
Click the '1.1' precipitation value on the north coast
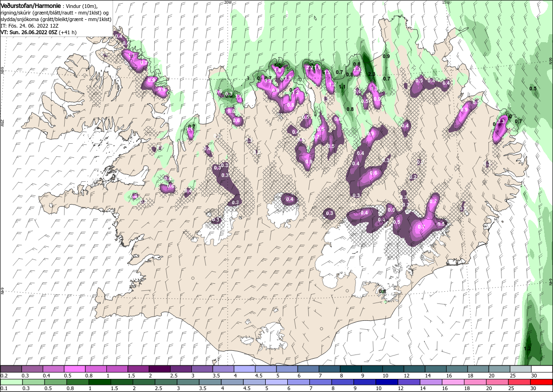pyautogui.click(x=342, y=87)
